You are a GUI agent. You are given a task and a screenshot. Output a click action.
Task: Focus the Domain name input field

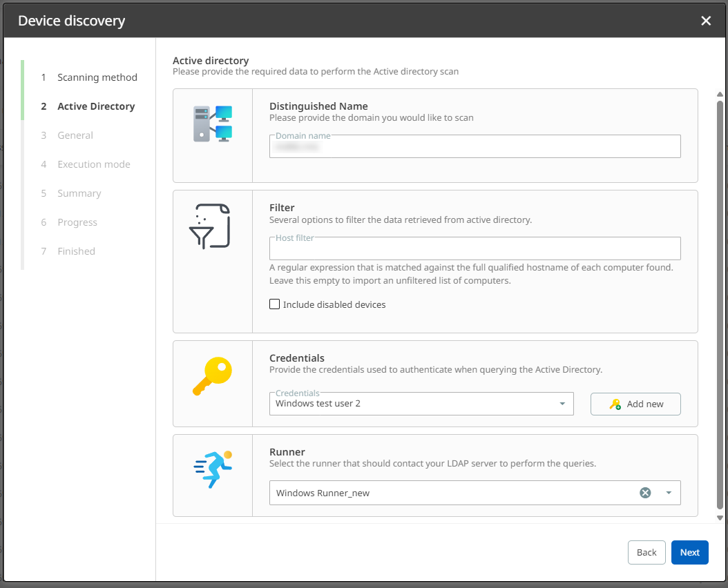tap(475, 147)
